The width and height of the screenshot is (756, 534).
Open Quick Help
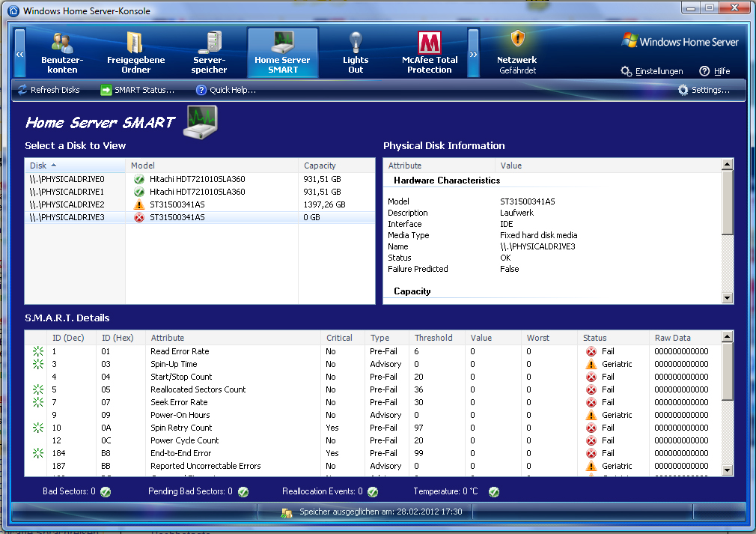coord(226,90)
